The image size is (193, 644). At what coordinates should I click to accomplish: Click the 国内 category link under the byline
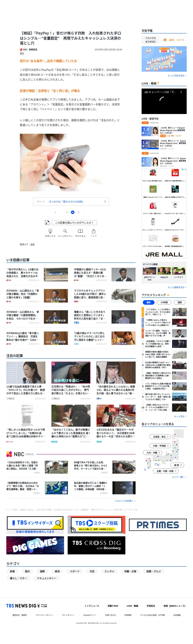[22, 53]
